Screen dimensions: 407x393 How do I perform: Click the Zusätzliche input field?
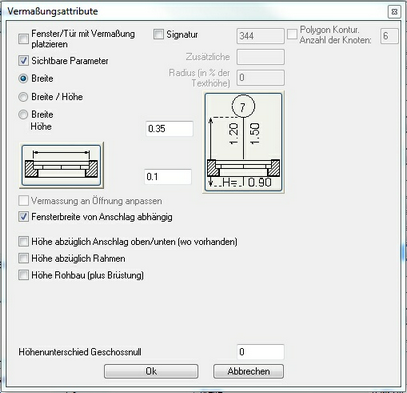[260, 57]
